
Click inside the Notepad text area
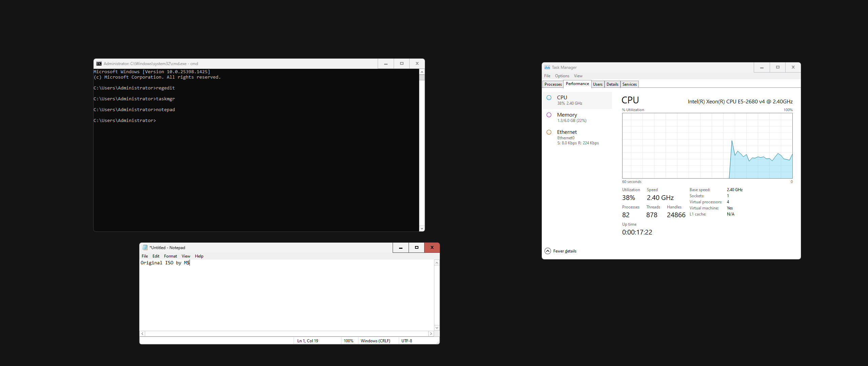click(x=287, y=295)
